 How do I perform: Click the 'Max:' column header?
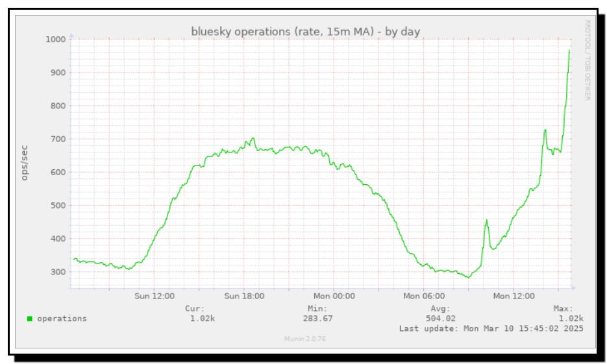(x=564, y=309)
